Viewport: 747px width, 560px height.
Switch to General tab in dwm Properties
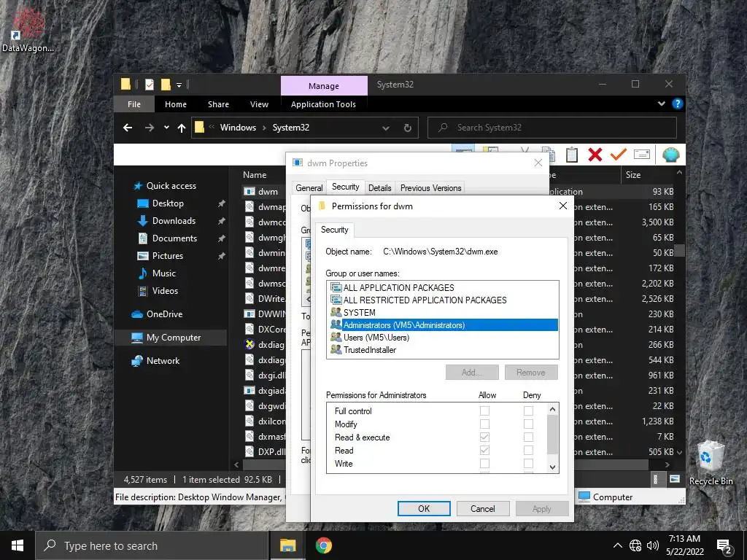[x=309, y=188]
